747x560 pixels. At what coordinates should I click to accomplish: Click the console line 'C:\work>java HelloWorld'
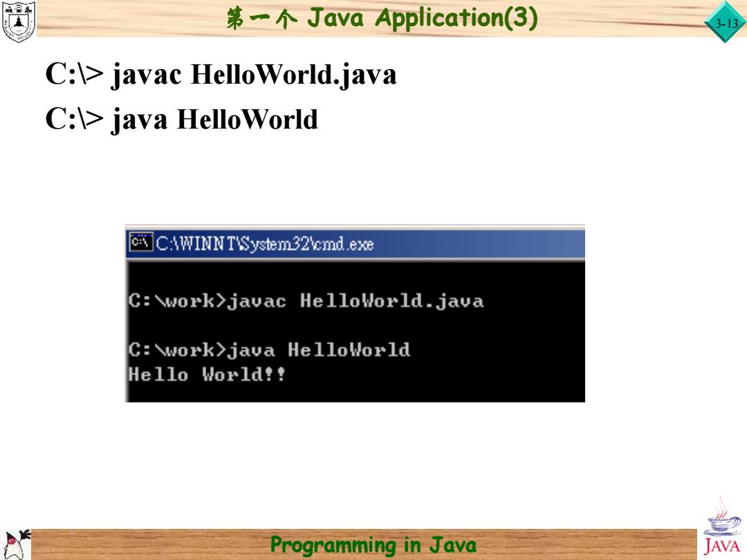click(269, 350)
